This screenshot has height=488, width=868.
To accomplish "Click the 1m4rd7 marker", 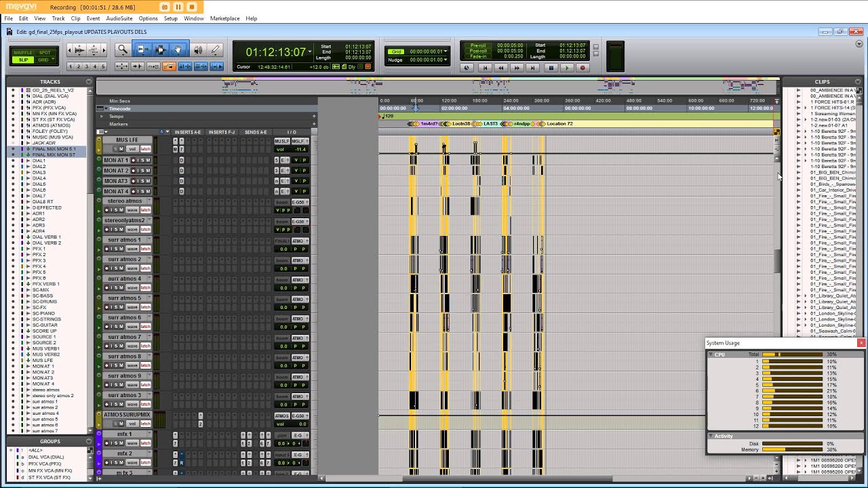I will 429,124.
